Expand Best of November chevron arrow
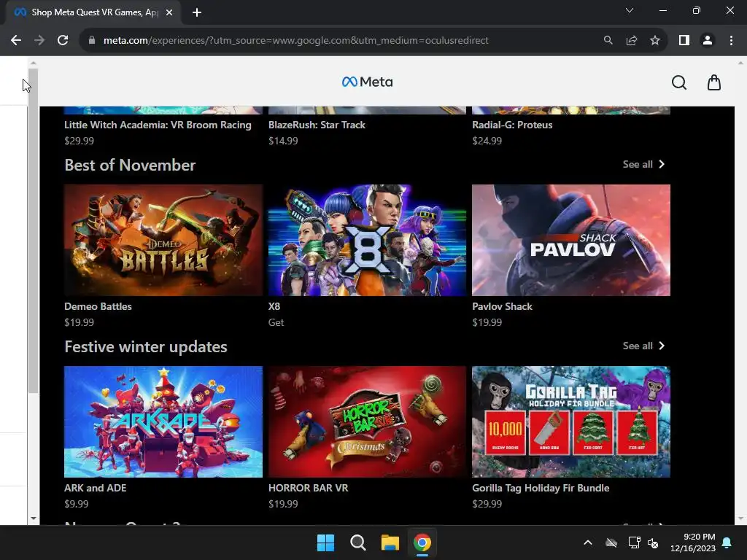 tap(662, 164)
